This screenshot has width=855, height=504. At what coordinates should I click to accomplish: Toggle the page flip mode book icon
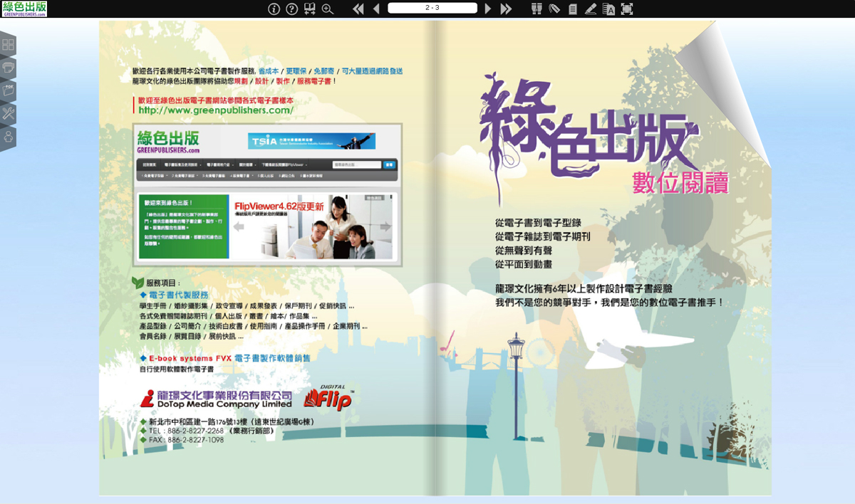tap(309, 9)
